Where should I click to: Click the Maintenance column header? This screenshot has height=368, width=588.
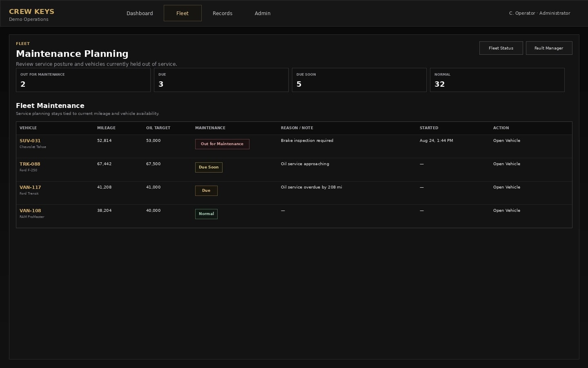pos(210,128)
